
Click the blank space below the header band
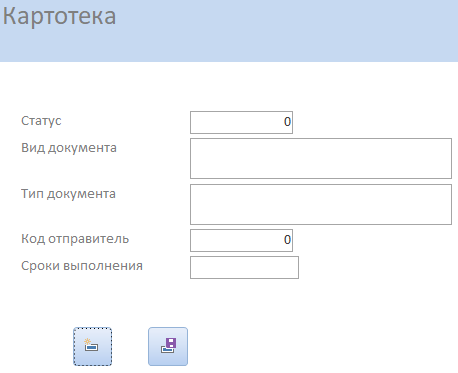pos(229,85)
